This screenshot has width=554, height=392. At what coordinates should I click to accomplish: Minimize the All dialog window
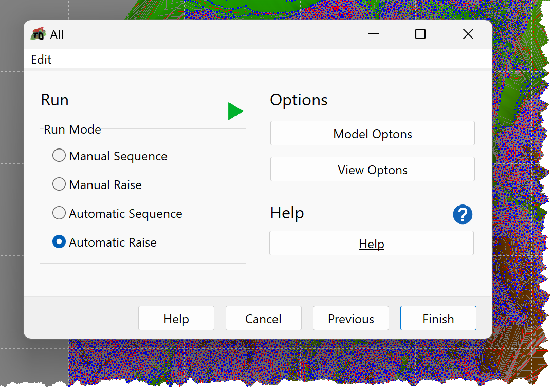pyautogui.click(x=374, y=34)
